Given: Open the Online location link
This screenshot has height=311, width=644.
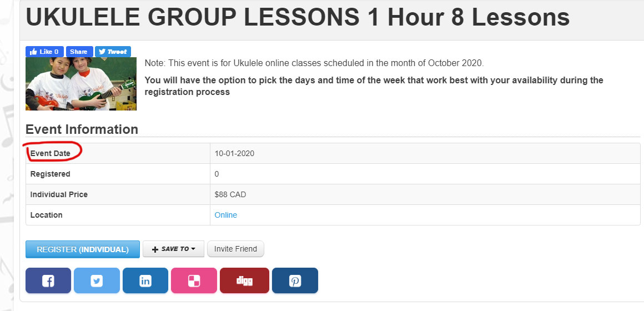Looking at the screenshot, I should click(225, 215).
